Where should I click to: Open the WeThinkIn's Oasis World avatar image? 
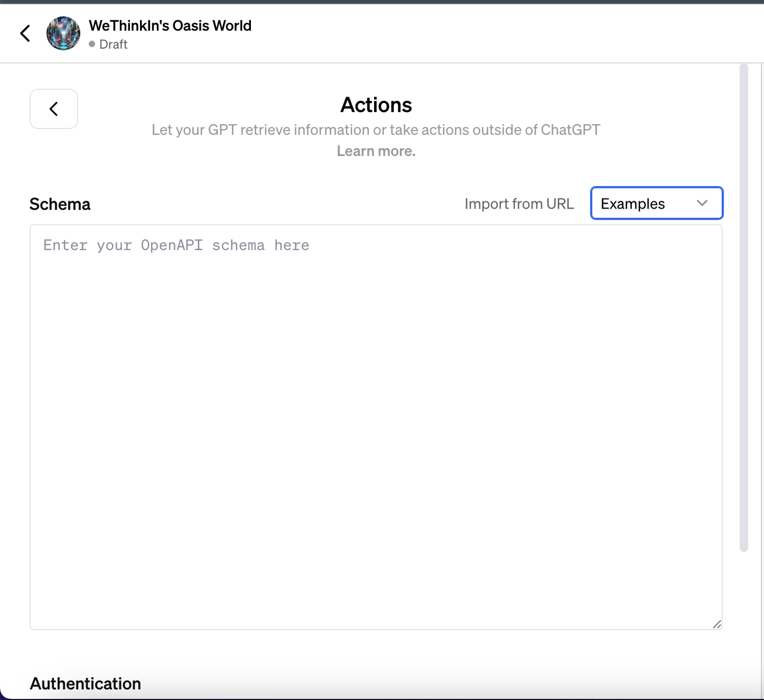pos(64,33)
